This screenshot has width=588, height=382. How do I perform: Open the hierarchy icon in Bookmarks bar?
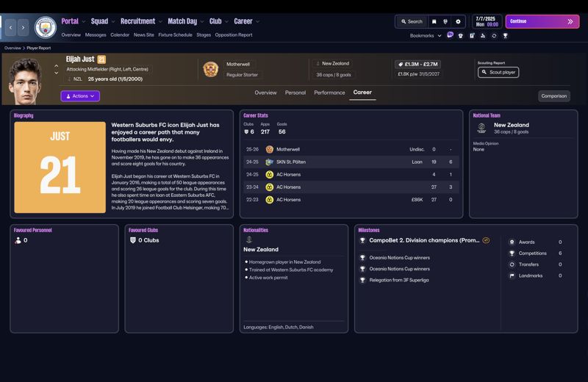[483, 35]
